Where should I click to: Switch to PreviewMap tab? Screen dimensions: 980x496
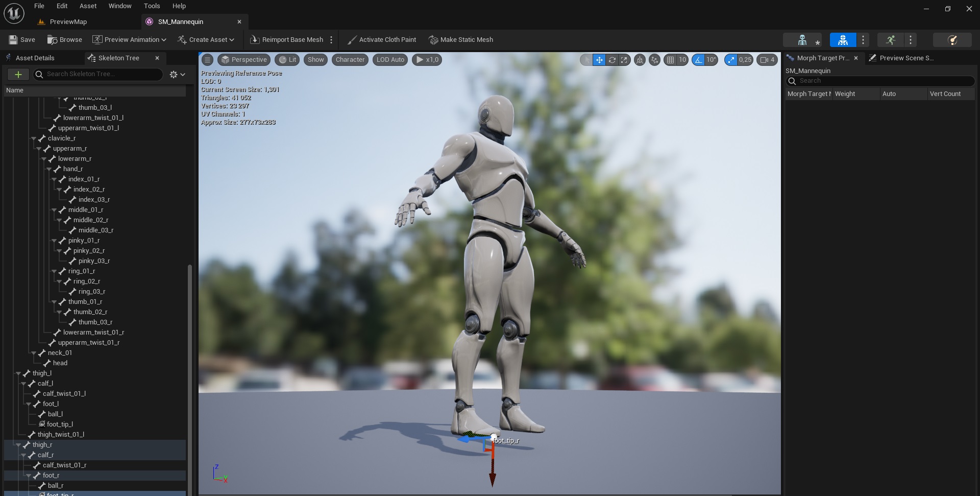pos(68,21)
